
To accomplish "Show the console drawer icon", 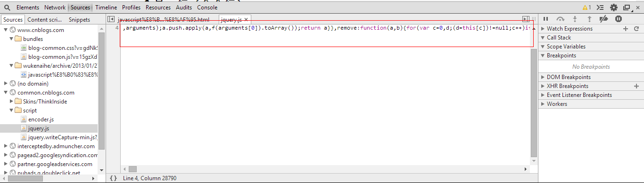I will click(x=600, y=8).
